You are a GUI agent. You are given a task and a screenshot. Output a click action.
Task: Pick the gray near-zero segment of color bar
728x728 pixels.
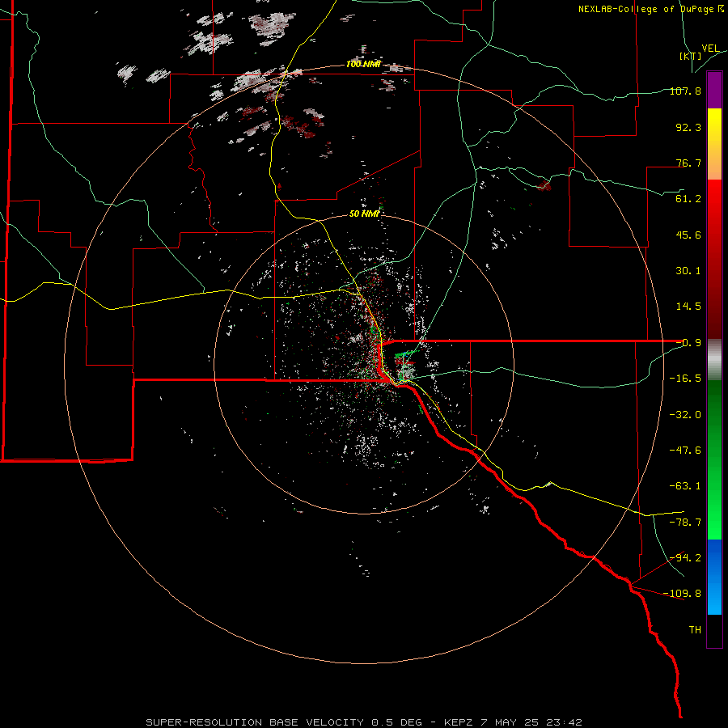(x=714, y=360)
